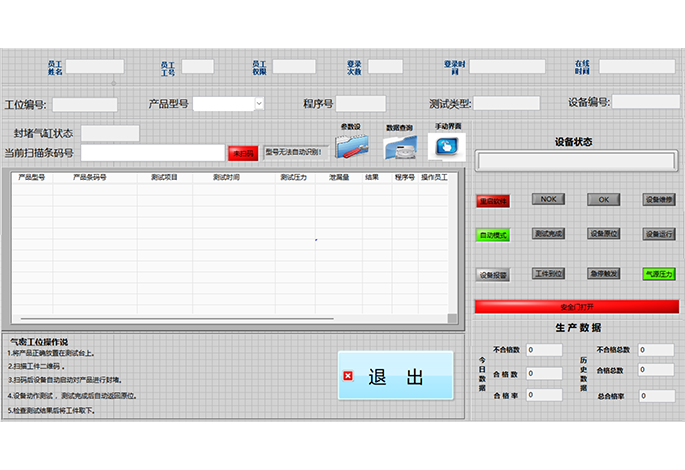Toggle the green 自动模式 button
The width and height of the screenshot is (685, 470).
493,235
